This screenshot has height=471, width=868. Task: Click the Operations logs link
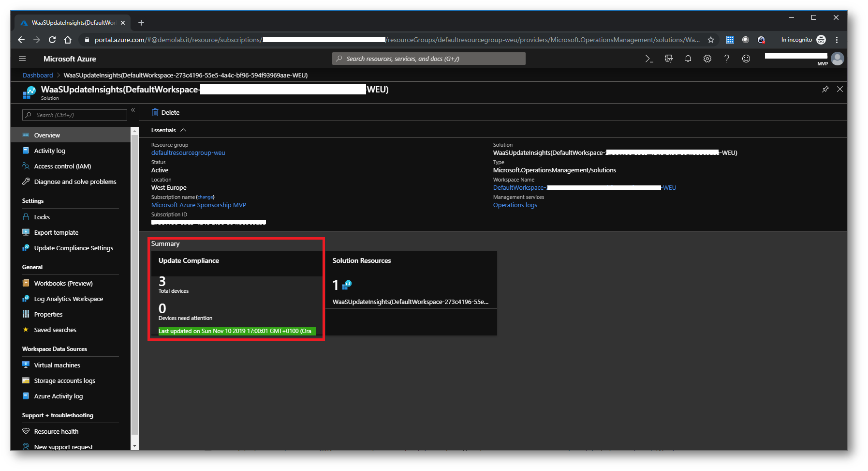click(515, 205)
